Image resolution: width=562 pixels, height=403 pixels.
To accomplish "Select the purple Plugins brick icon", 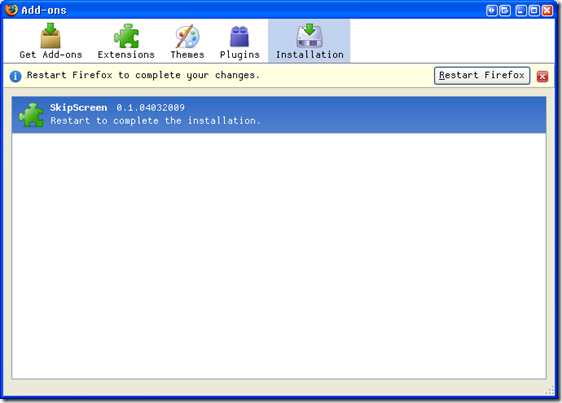I will click(x=239, y=36).
